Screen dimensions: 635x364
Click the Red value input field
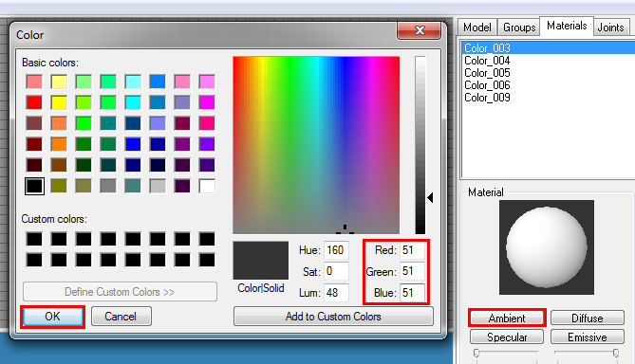[412, 250]
